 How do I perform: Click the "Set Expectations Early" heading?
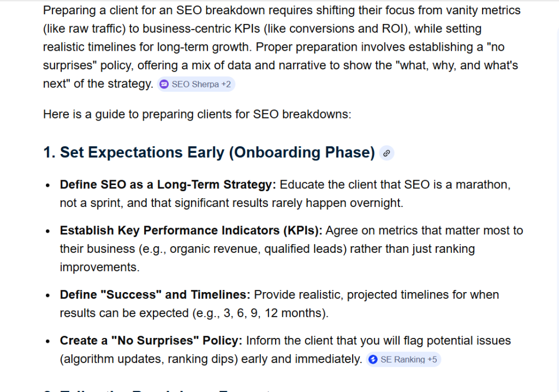point(209,152)
